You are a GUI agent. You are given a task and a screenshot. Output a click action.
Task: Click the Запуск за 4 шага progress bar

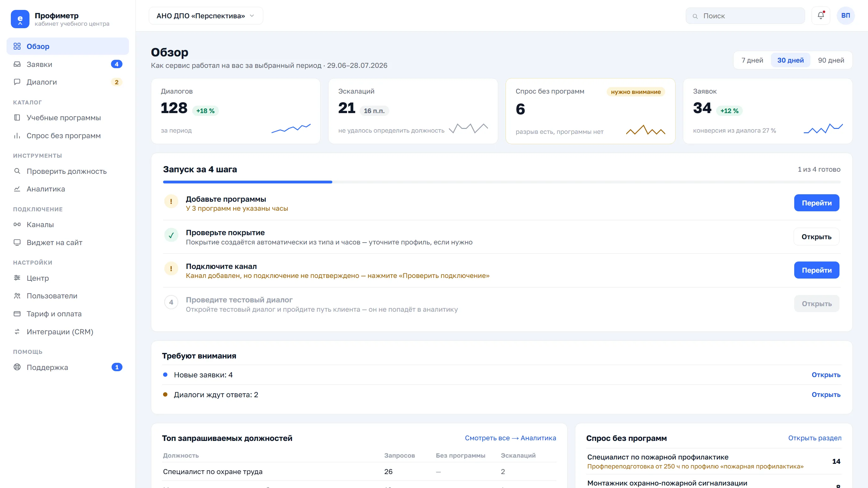pos(502,182)
